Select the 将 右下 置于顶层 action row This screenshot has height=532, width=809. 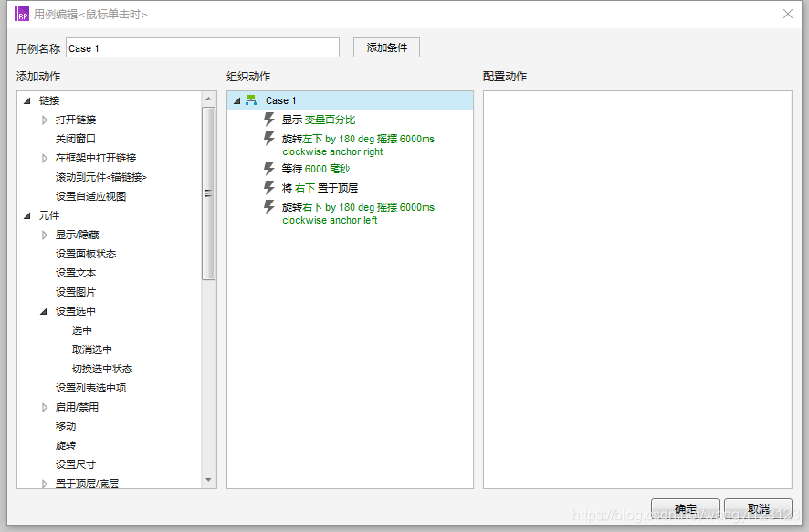[x=320, y=188]
